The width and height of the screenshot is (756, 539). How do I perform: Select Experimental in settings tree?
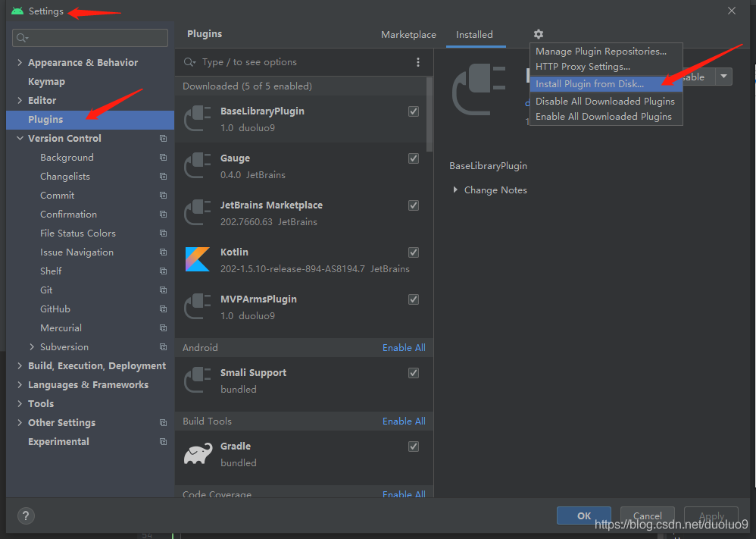(x=58, y=441)
